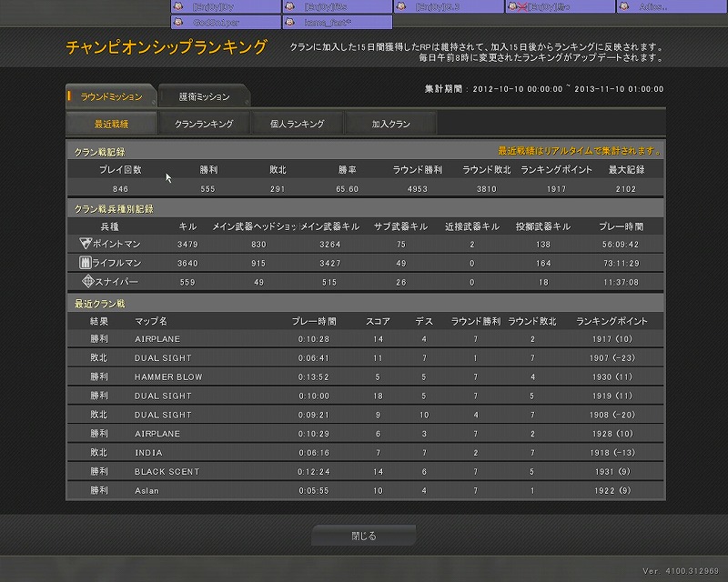Click the Aslan map match entry
Viewport: 728px width, 582px height.
coord(147,491)
